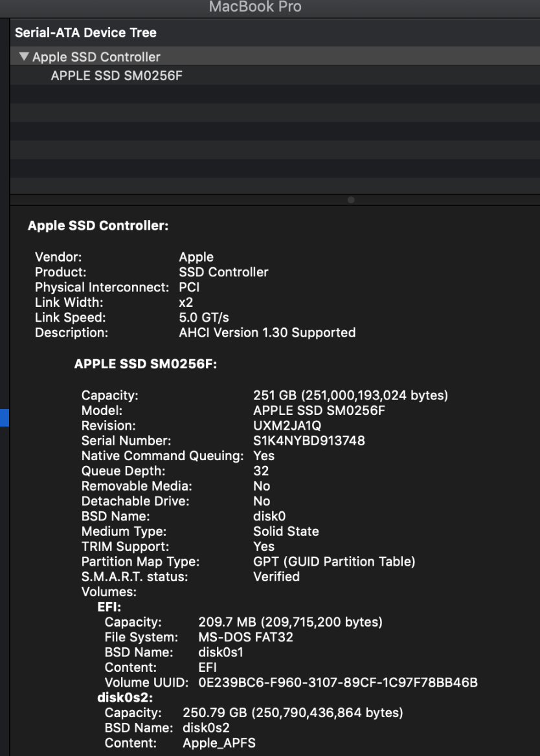
Task: Click the Volume UUID 0E239BC6 value
Action: coord(338,683)
